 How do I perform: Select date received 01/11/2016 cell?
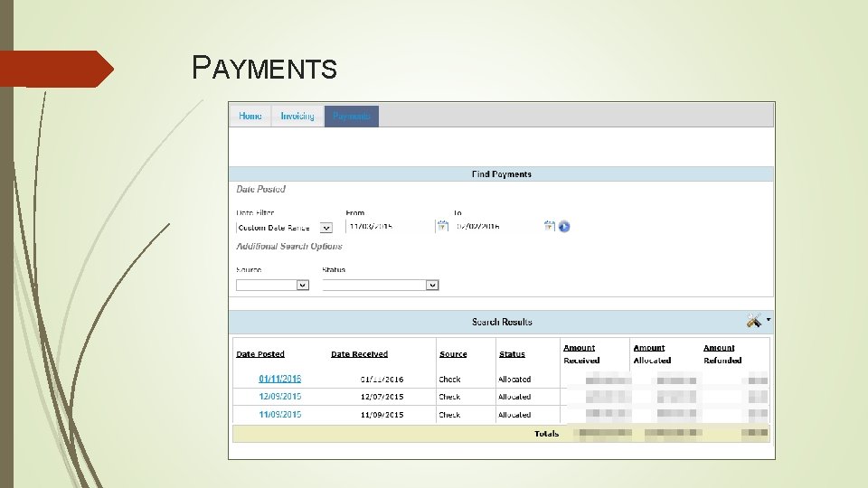[382, 380]
